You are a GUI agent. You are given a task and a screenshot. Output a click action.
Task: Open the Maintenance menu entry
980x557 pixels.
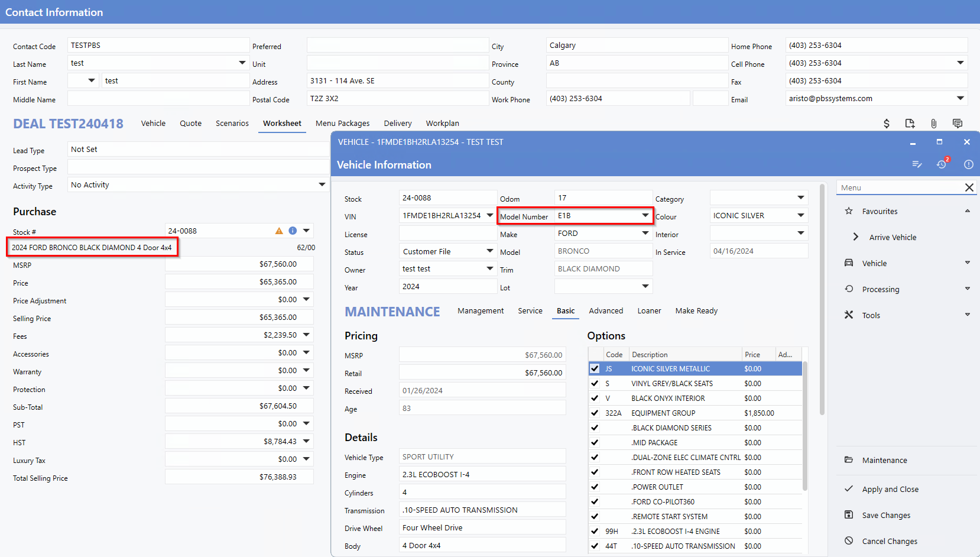(884, 460)
